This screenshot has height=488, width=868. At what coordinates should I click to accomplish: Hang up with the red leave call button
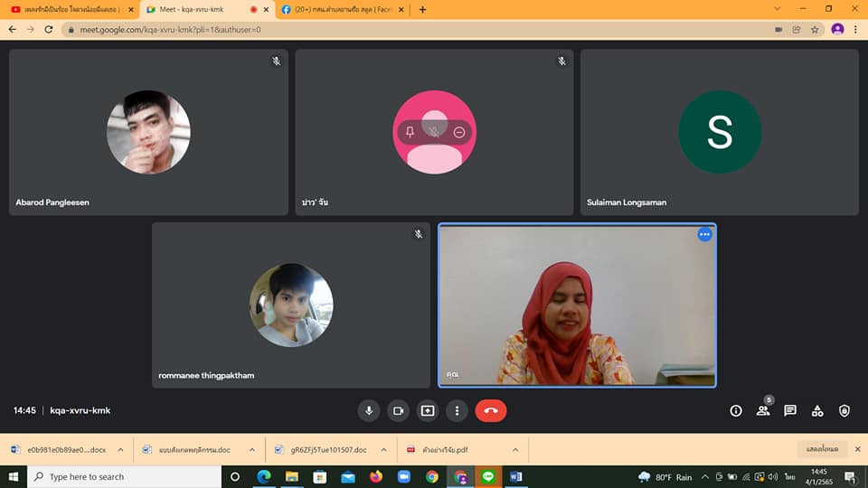491,410
